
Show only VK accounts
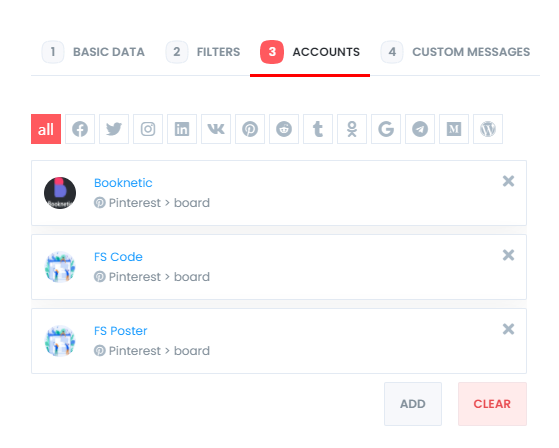pos(216,129)
